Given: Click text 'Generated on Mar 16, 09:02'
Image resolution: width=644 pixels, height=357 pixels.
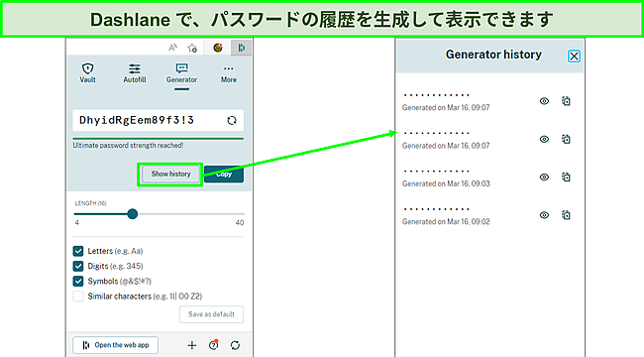Looking at the screenshot, I should tap(446, 222).
